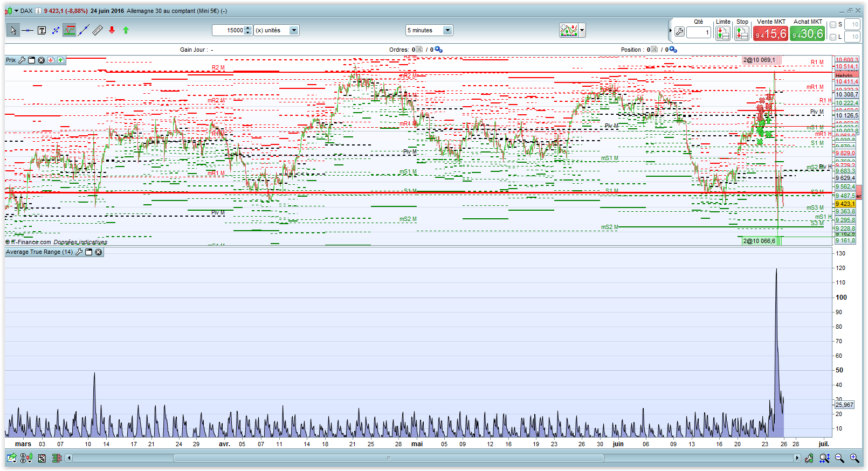Image resolution: width=868 pixels, height=471 pixels.
Task: Pick the blue dashed arrow drawing tool
Action: (x=56, y=31)
